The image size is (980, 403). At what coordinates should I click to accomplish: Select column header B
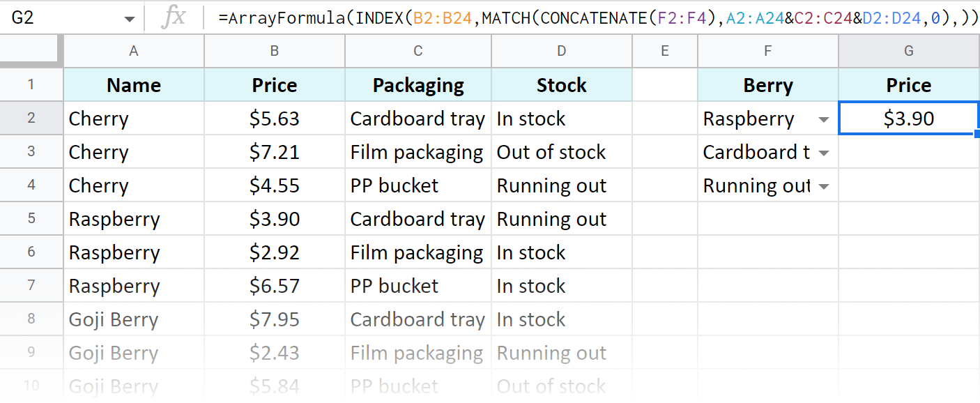tap(274, 51)
